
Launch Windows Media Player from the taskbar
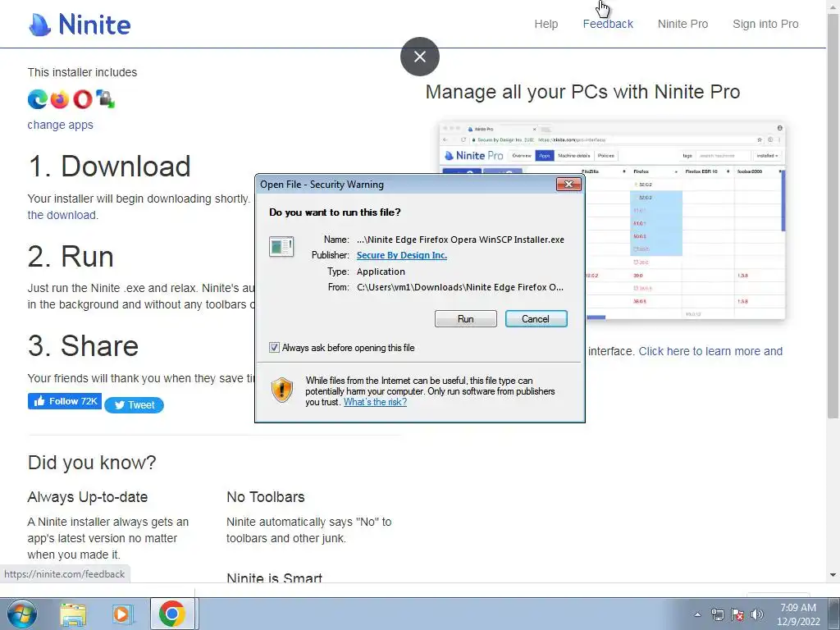[123, 614]
